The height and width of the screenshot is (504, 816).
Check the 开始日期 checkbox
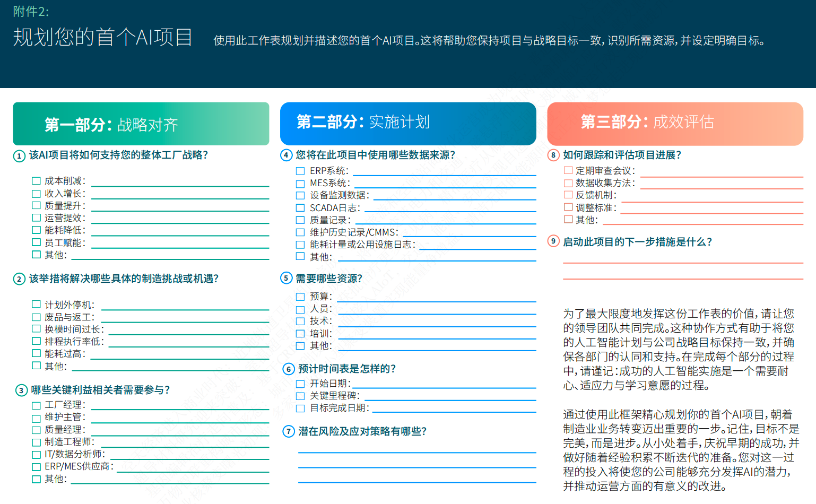pyautogui.click(x=300, y=384)
